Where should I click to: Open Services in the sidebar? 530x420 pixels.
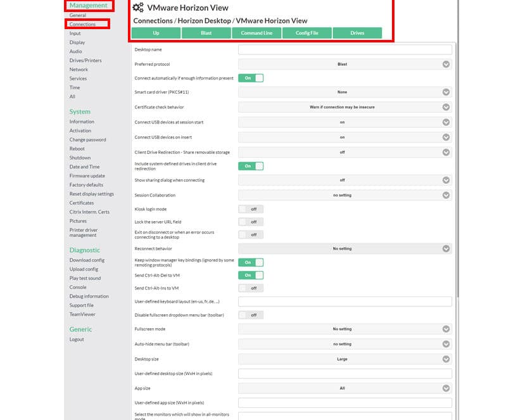(78, 79)
